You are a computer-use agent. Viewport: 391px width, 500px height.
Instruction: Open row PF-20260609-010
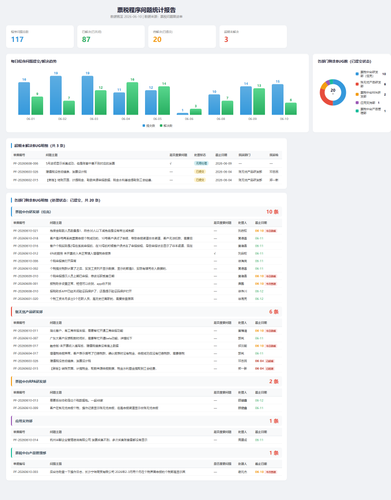pos(146,276)
